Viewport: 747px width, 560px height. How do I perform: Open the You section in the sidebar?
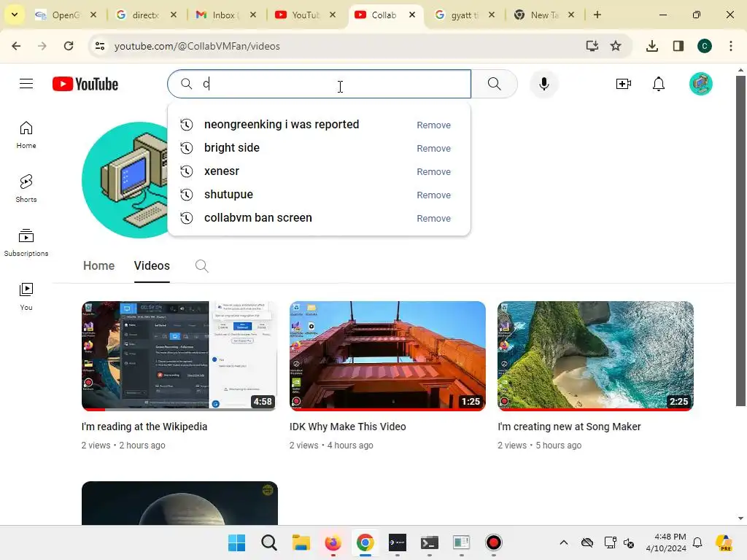(x=26, y=296)
